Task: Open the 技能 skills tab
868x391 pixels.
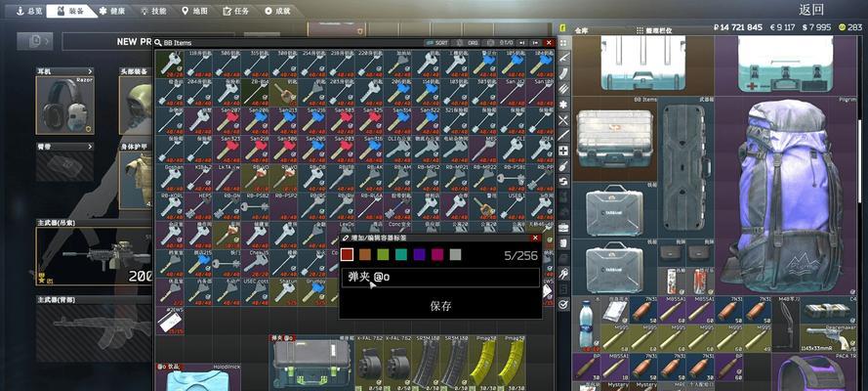Action: [x=153, y=11]
